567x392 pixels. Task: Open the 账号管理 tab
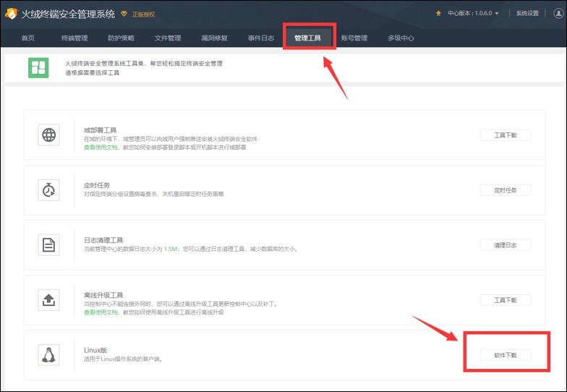[354, 38]
